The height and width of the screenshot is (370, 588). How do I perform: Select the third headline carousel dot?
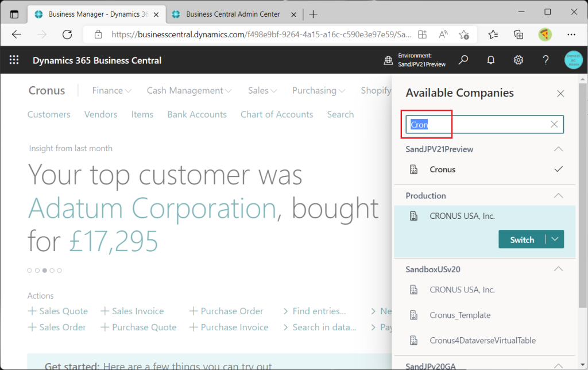pyautogui.click(x=45, y=270)
